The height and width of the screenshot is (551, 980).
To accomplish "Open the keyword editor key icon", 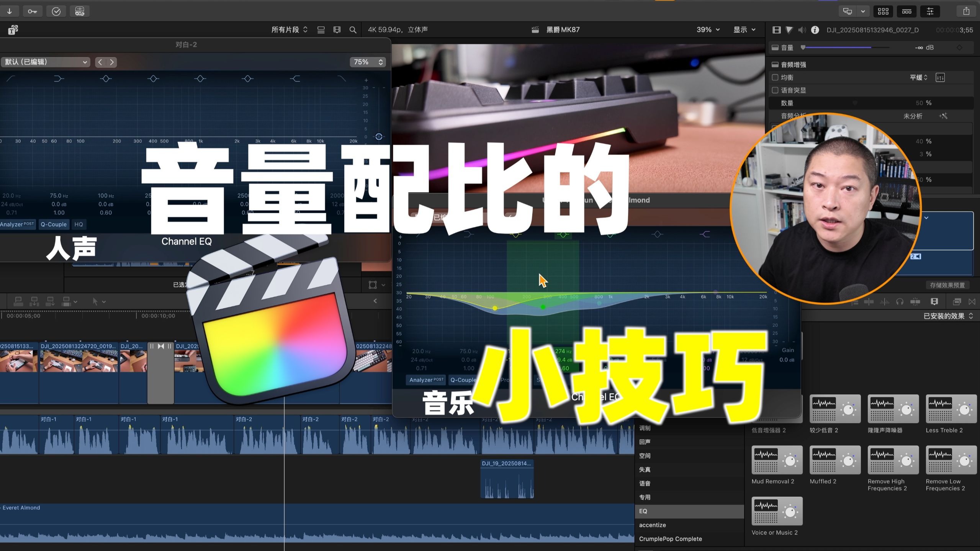I will tap(32, 11).
